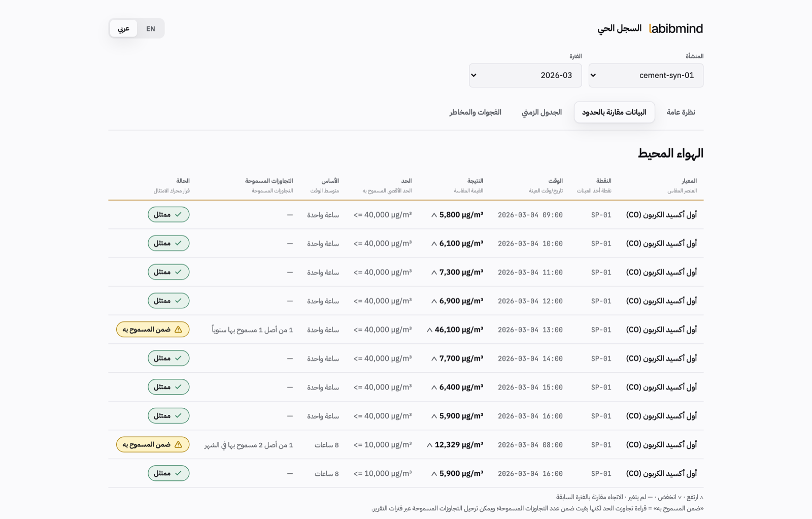Viewport: 812px width, 519px height.
Task: Select the البيانات مقارنة بالحدود tab
Action: pos(614,112)
